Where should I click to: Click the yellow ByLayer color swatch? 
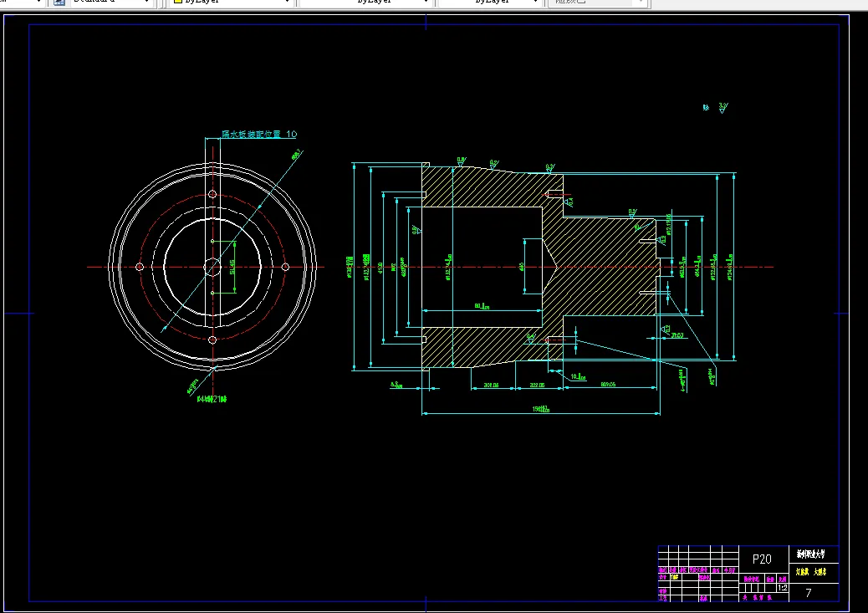coord(178,2)
